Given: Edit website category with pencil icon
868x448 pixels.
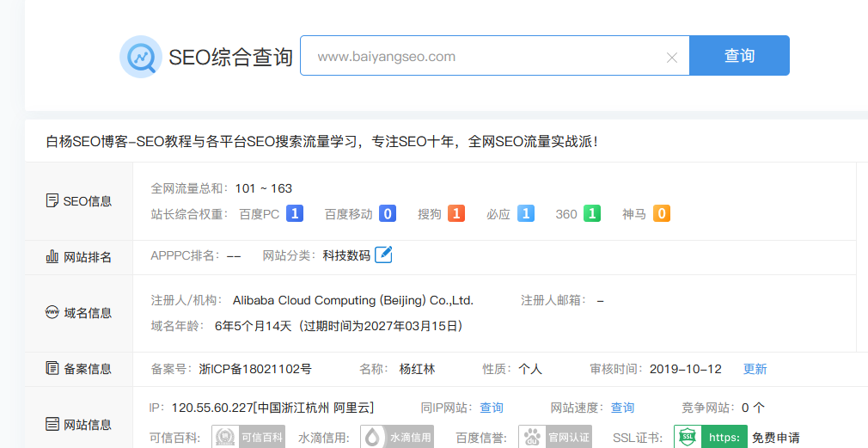Looking at the screenshot, I should point(383,255).
